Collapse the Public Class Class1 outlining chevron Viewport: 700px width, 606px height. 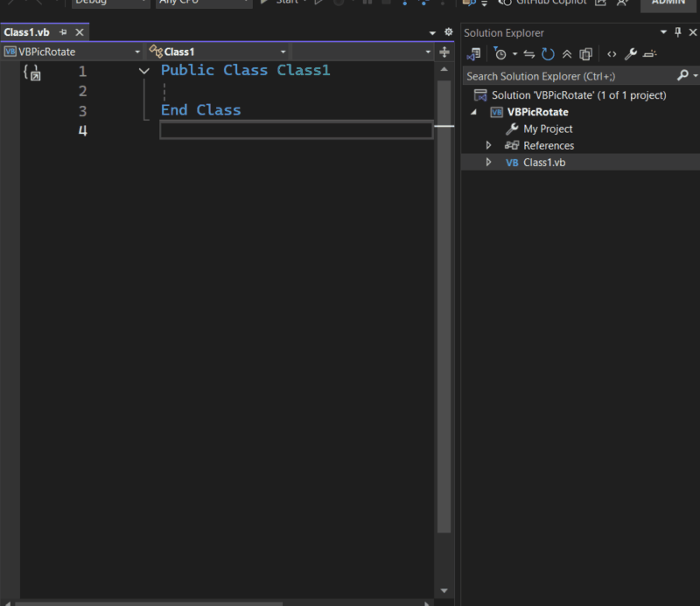click(143, 71)
